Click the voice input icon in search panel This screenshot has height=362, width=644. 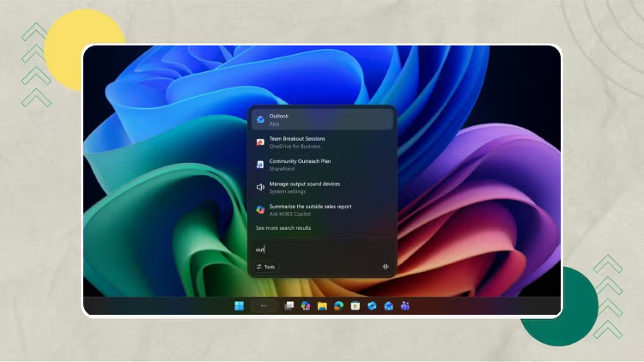pyautogui.click(x=386, y=267)
